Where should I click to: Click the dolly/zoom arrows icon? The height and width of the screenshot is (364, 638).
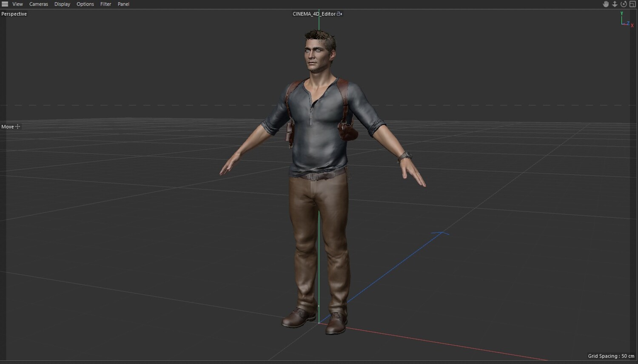click(615, 4)
